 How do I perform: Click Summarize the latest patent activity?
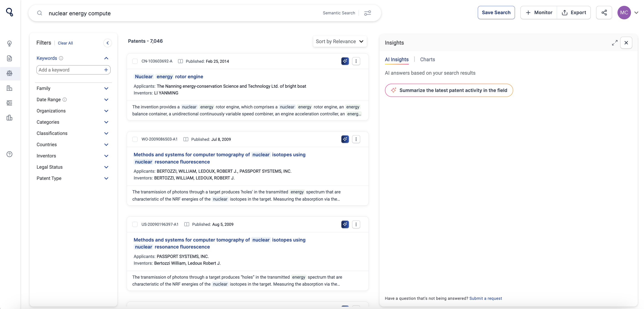pos(449,90)
